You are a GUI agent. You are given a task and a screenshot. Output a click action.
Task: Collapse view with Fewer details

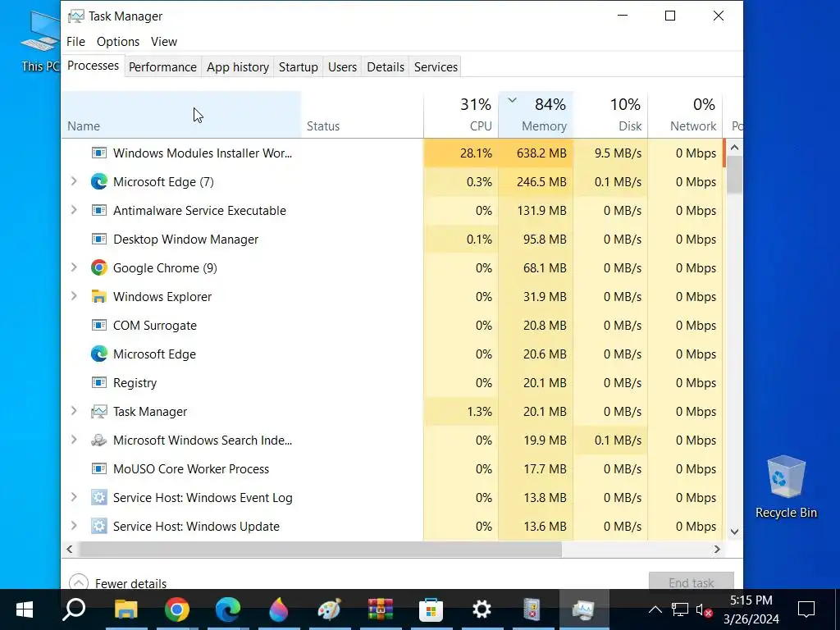pyautogui.click(x=118, y=583)
